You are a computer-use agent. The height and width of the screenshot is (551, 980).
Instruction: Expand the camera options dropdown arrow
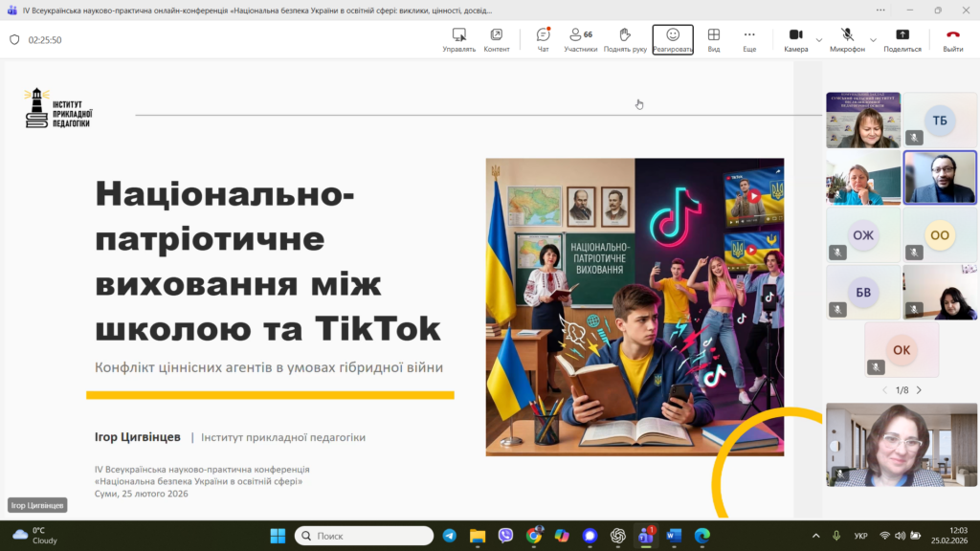pyautogui.click(x=819, y=40)
